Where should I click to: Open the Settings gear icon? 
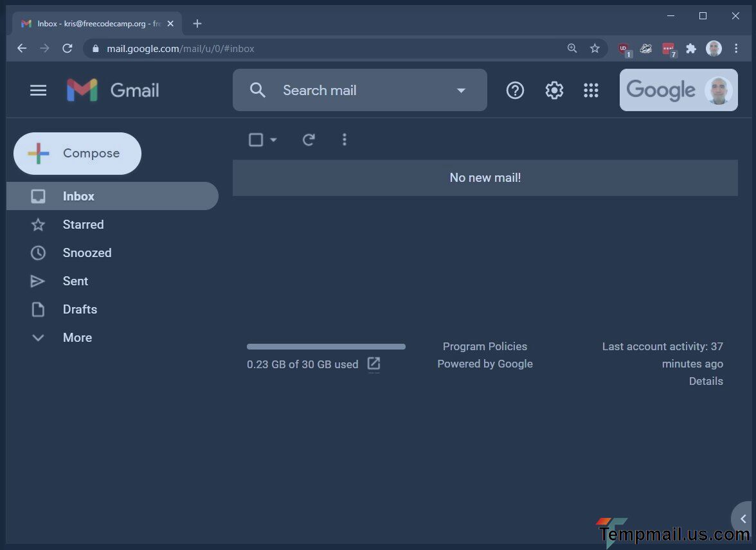coord(553,91)
